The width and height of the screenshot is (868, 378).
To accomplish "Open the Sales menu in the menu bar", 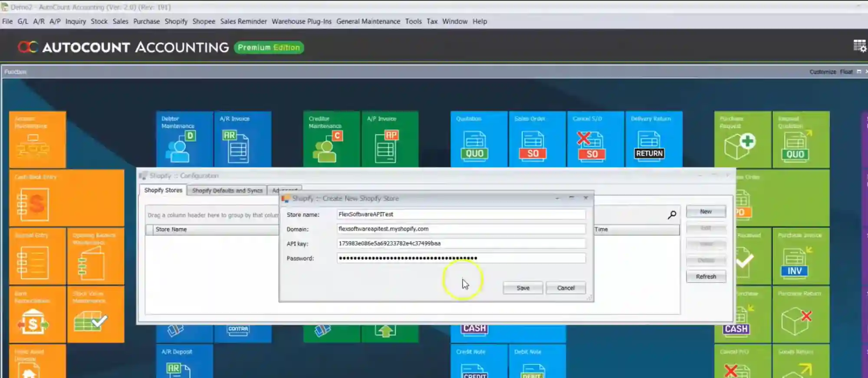I will 120,21.
